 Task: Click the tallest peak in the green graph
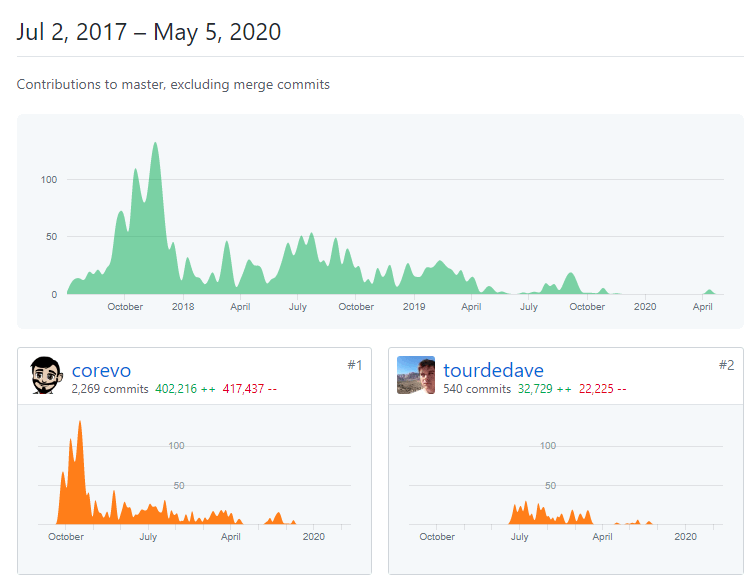click(155, 145)
